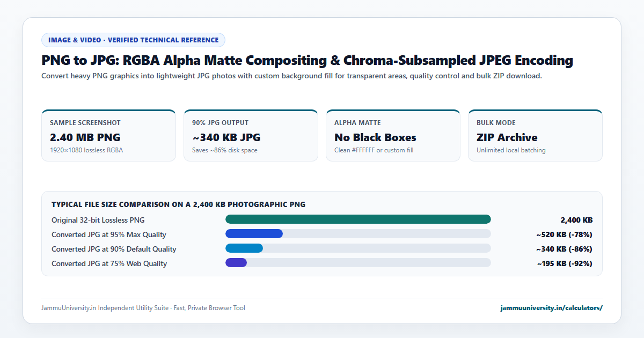
Task: Click the Image & Video verified reference badge
Action: tap(133, 40)
